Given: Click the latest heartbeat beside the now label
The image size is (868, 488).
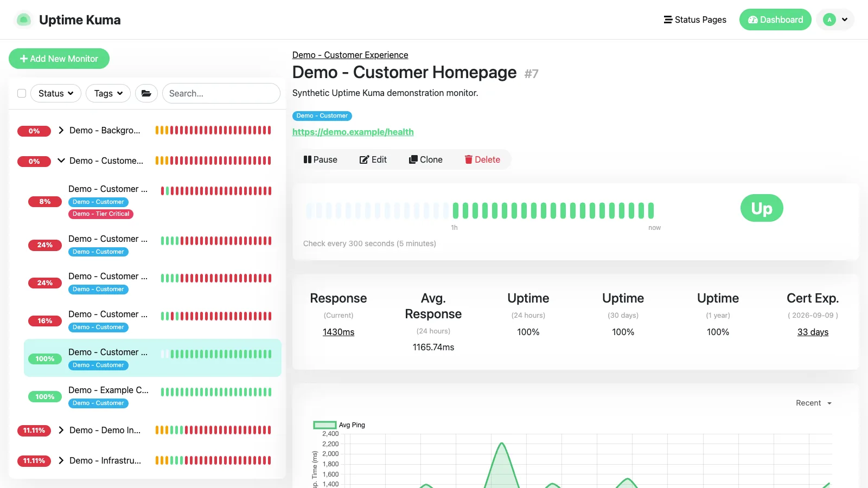Looking at the screenshot, I should point(651,210).
